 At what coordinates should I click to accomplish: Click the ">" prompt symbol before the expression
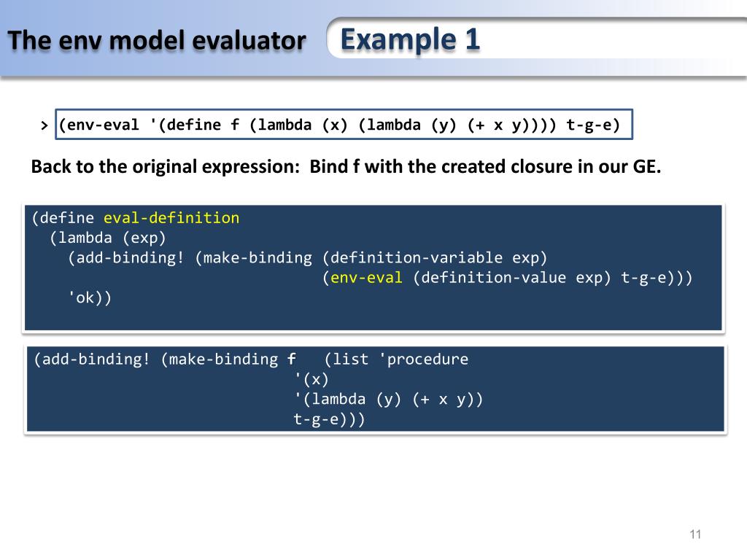click(x=44, y=125)
